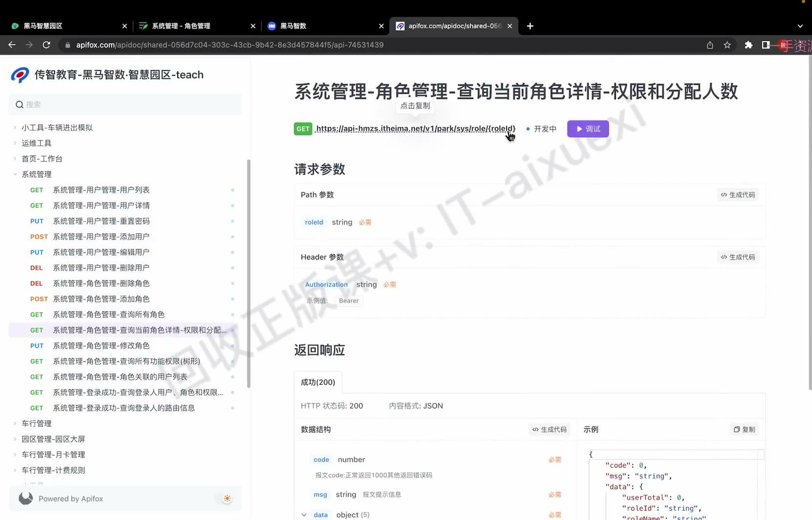The image size is (812, 520).
Task: Open the tab search chevron at top right
Action: [800, 26]
